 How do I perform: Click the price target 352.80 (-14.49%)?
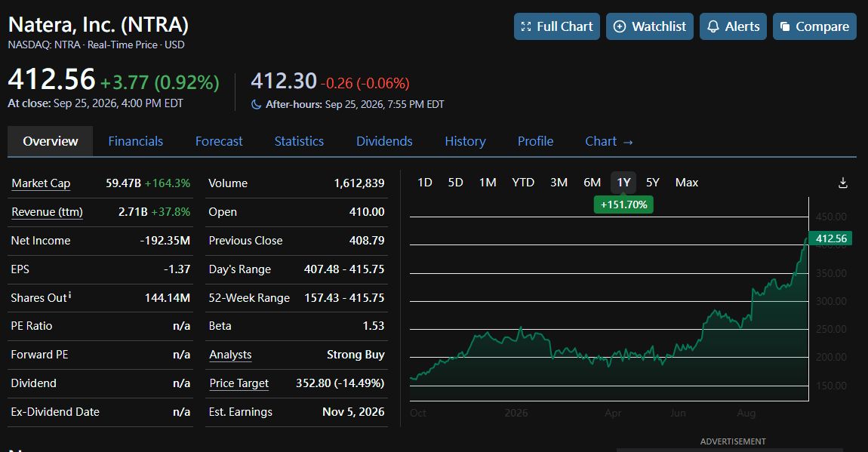[340, 383]
